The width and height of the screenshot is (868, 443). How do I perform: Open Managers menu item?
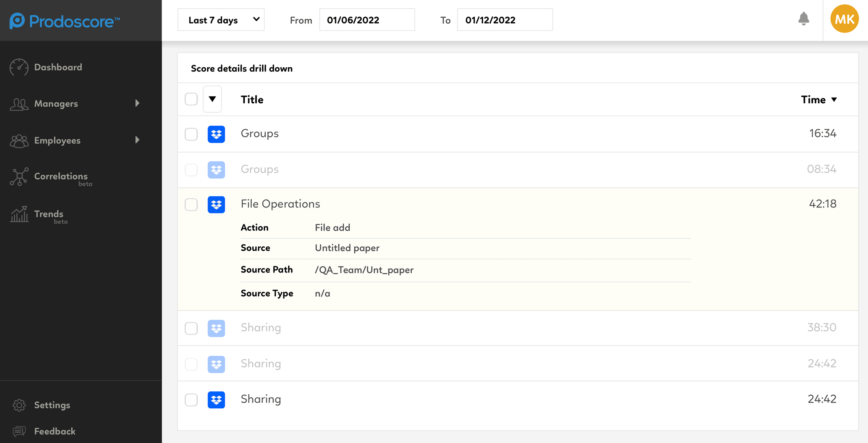pos(56,104)
